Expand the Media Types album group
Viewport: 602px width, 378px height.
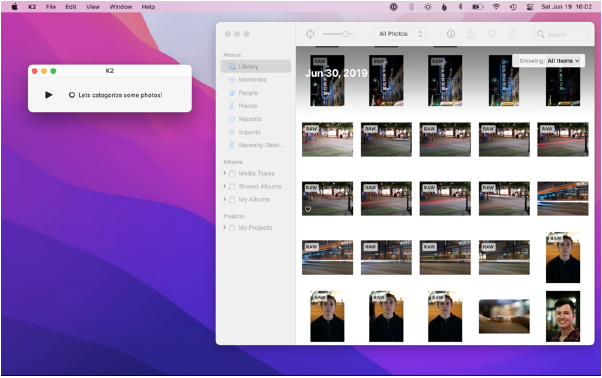(225, 173)
